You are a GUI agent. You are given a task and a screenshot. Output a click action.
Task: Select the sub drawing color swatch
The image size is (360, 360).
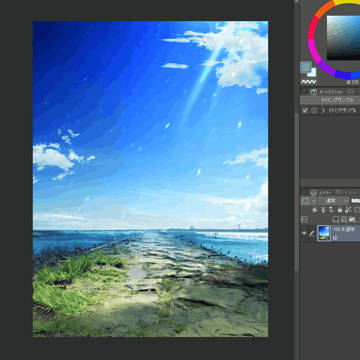(x=312, y=72)
